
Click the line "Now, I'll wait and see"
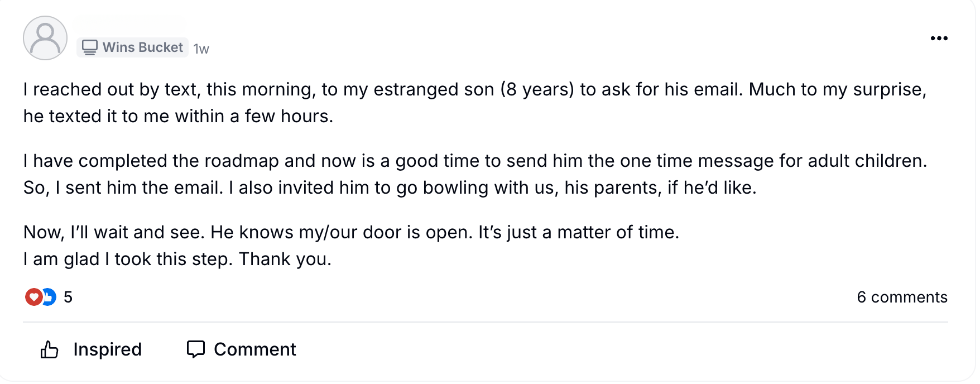pyautogui.click(x=351, y=232)
